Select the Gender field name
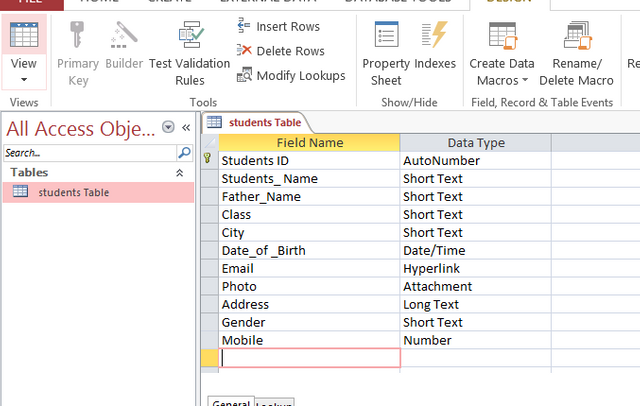Screen dimensions: 640x406 [309, 322]
